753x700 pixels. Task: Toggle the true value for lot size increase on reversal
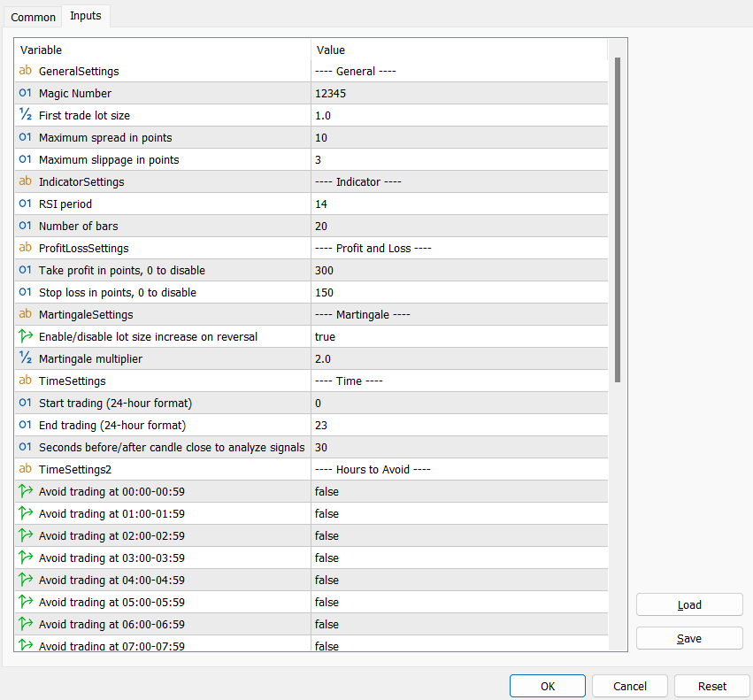(459, 336)
